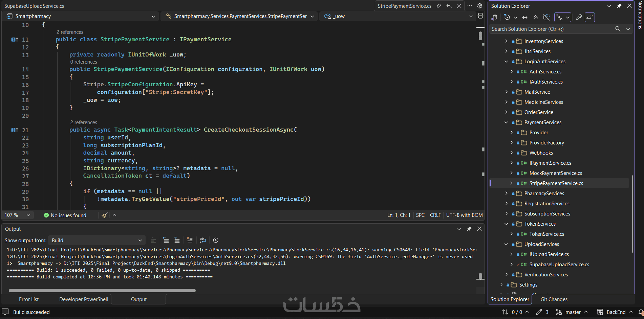
Task: Expand the InventoryServices folder
Action: coord(507,41)
